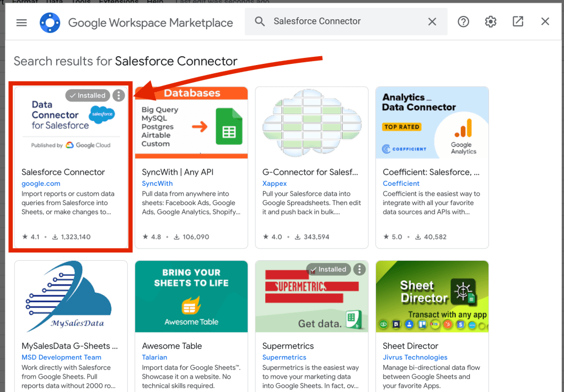Open the Awesome Table app thumbnail
The height and width of the screenshot is (392, 564).
click(x=191, y=297)
